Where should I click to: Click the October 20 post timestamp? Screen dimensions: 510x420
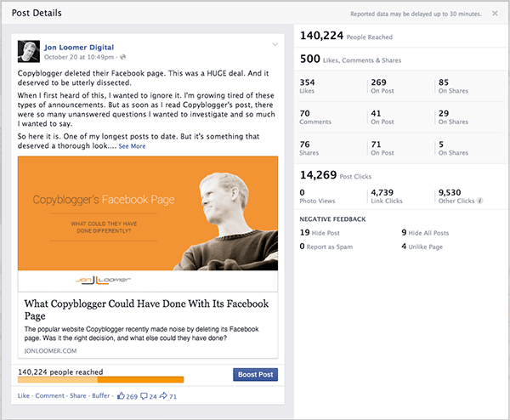pyautogui.click(x=80, y=58)
